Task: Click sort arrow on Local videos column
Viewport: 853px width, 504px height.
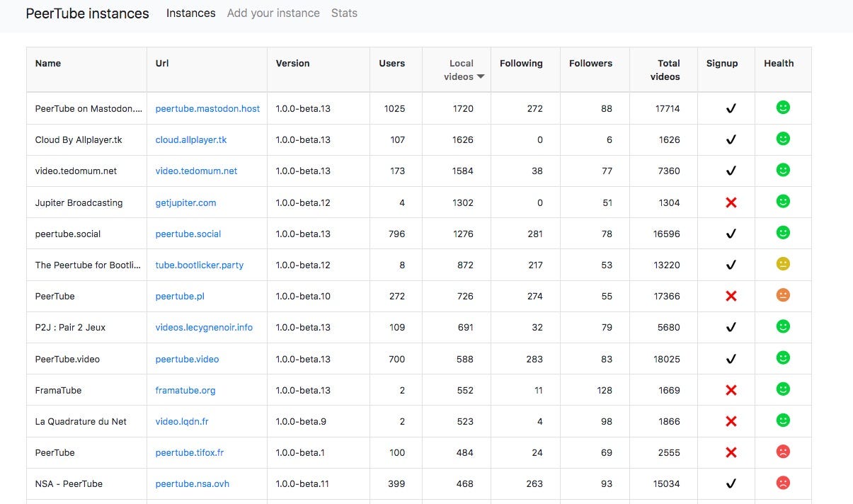Action: click(481, 76)
